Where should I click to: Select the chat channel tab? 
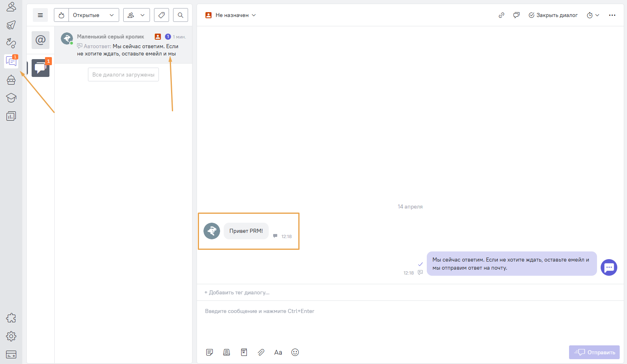tap(41, 68)
